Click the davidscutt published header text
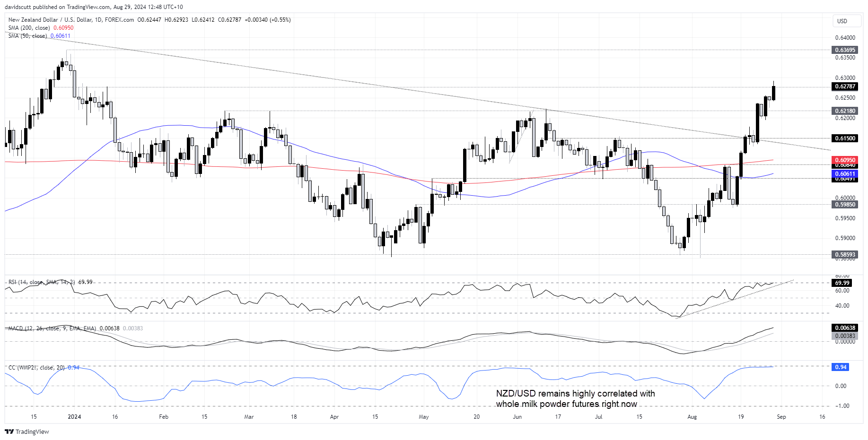This screenshot has width=868, height=440. point(94,7)
